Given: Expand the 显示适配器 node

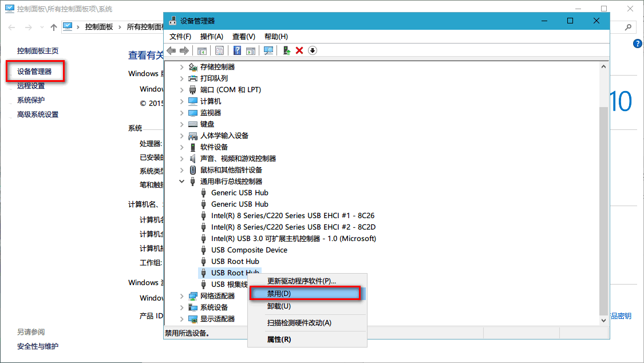Looking at the screenshot, I should (181, 319).
